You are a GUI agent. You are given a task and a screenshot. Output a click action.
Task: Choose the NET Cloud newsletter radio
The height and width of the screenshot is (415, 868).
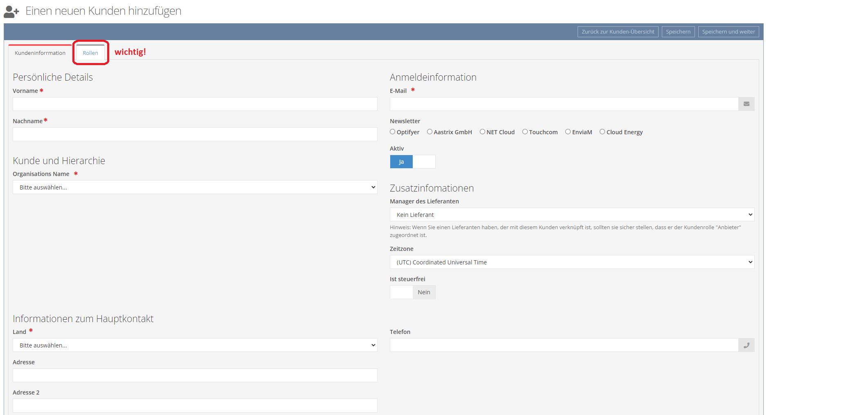[482, 132]
